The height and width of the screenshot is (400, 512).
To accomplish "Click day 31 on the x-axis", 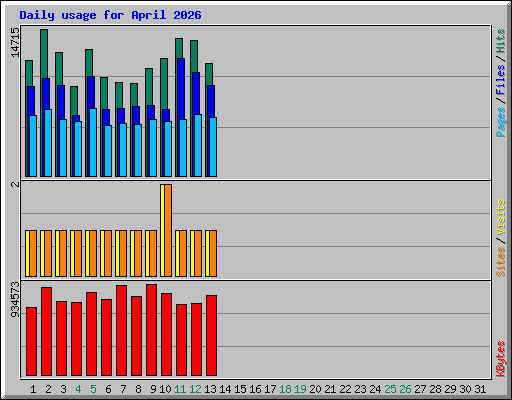I will (480, 389).
